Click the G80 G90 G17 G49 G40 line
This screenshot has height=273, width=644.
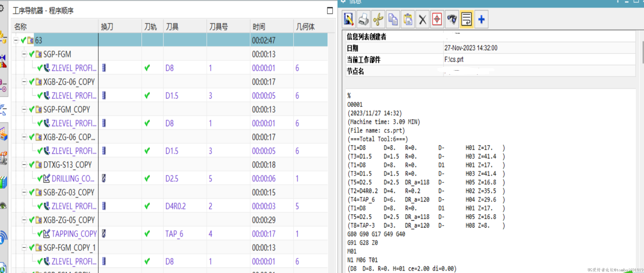pos(376,234)
